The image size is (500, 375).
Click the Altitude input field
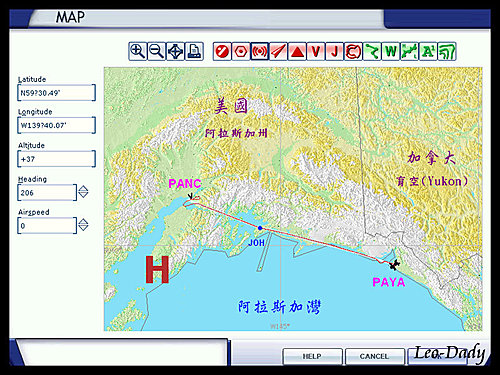pos(56,159)
